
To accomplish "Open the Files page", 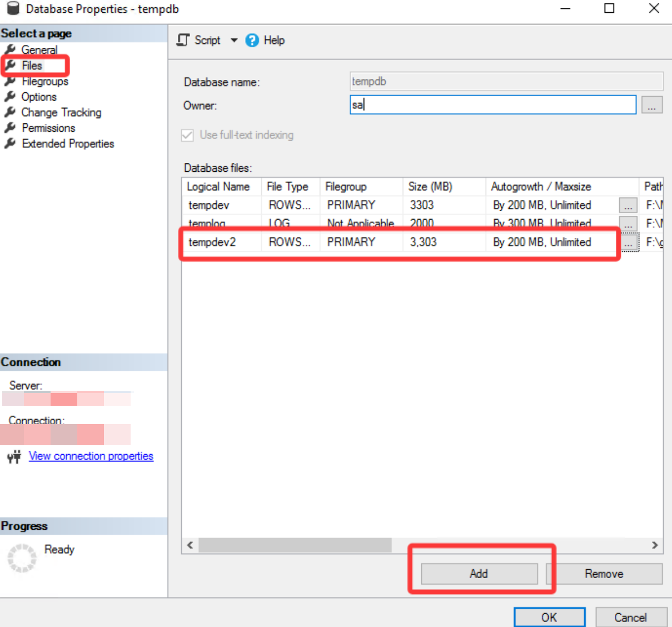I will (32, 66).
